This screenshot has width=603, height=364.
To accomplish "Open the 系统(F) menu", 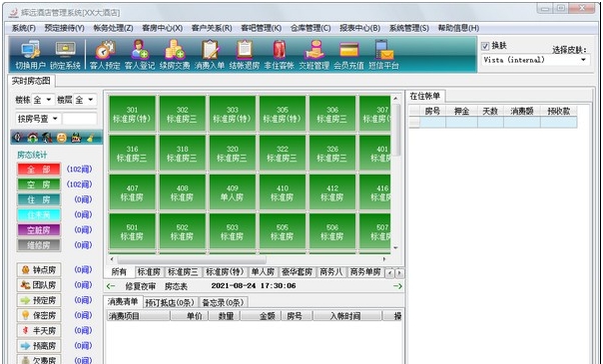I will (x=24, y=28).
